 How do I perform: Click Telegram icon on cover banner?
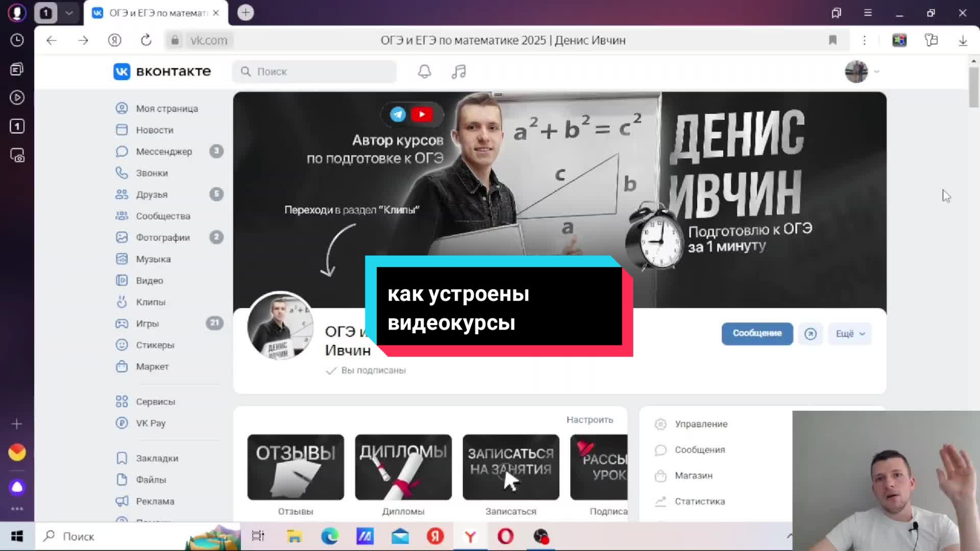[398, 114]
